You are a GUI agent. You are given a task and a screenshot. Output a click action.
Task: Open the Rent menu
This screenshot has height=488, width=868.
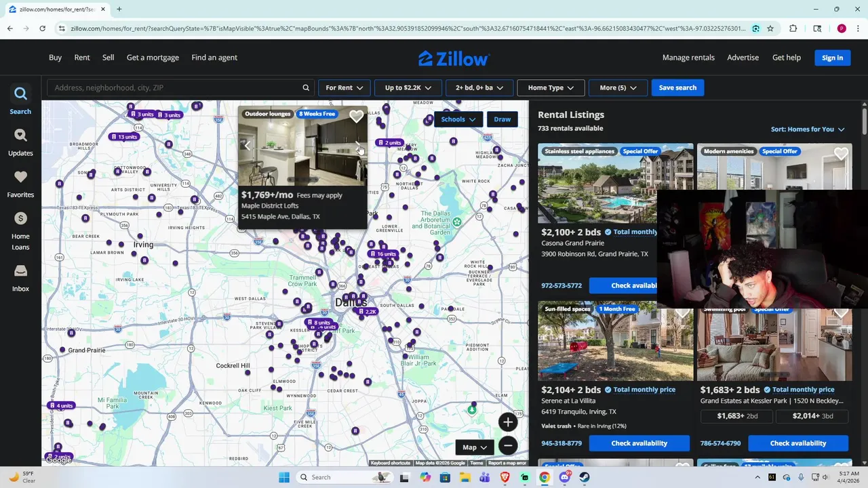(x=82, y=58)
